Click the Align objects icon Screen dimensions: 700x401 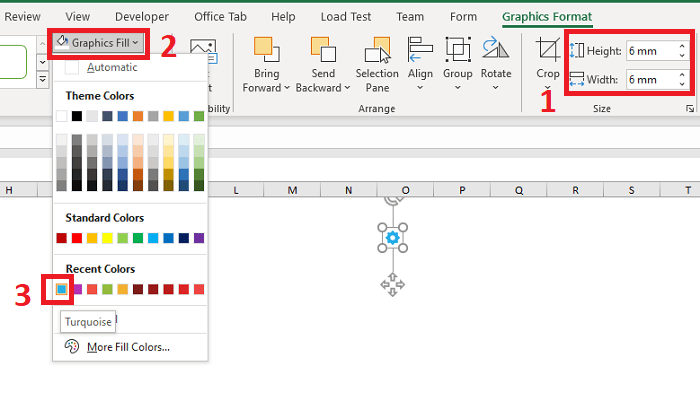click(x=420, y=50)
